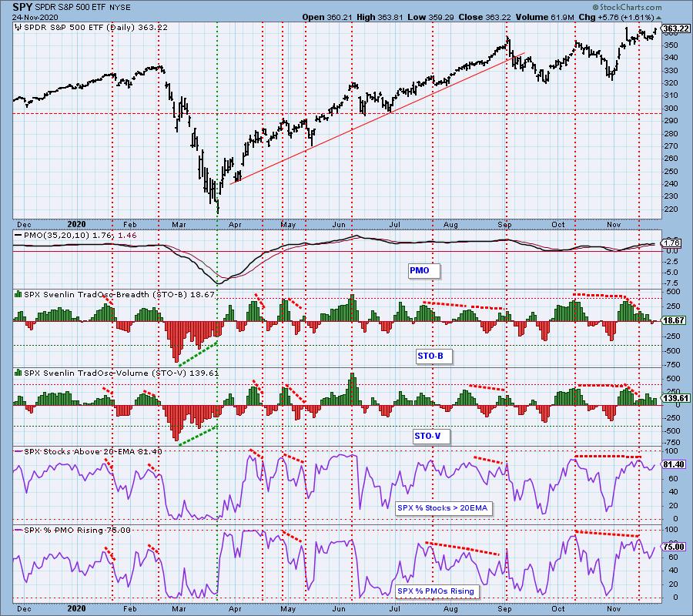Click the SPX Stocks Above 20-EMA legend text
The image size is (693, 616).
click(x=93, y=452)
